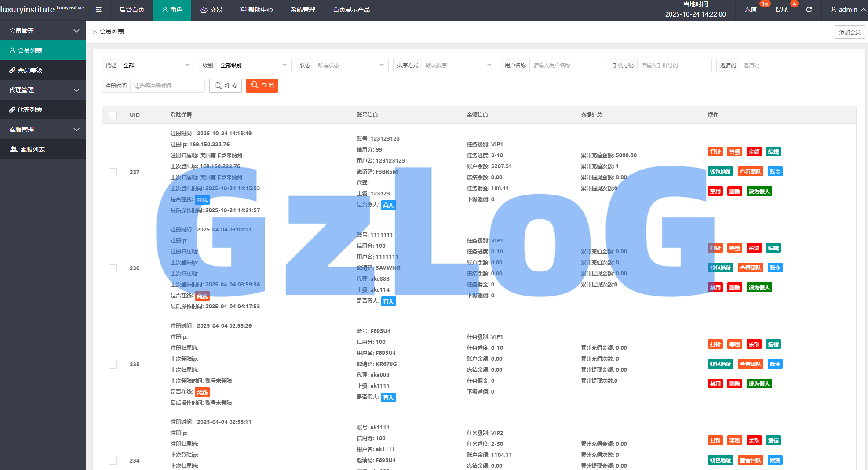Open the 充值 notification with badge 16
Image resolution: width=868 pixels, height=470 pixels.
pyautogui.click(x=751, y=10)
